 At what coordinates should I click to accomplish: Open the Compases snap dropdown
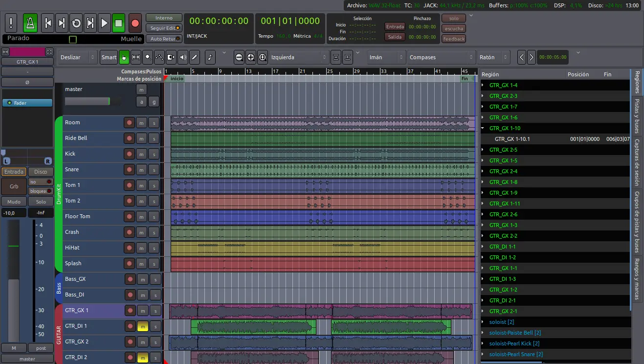(x=441, y=57)
